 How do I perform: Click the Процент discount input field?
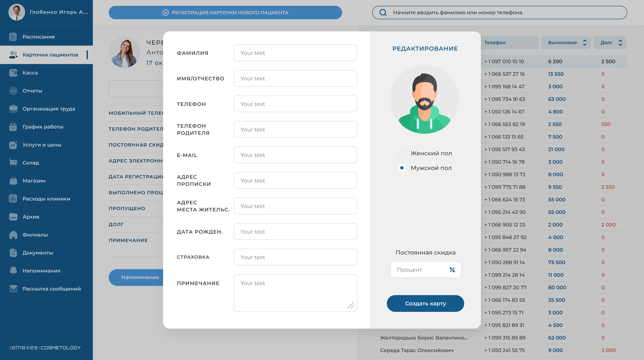click(x=425, y=270)
